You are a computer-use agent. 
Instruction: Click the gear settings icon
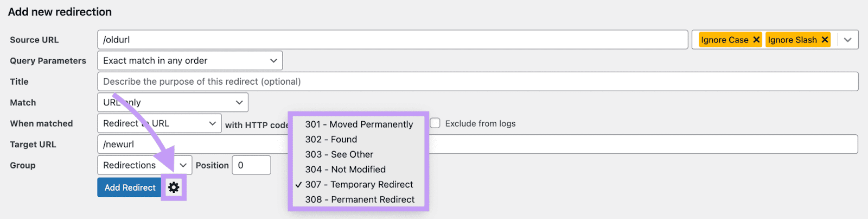(x=174, y=187)
